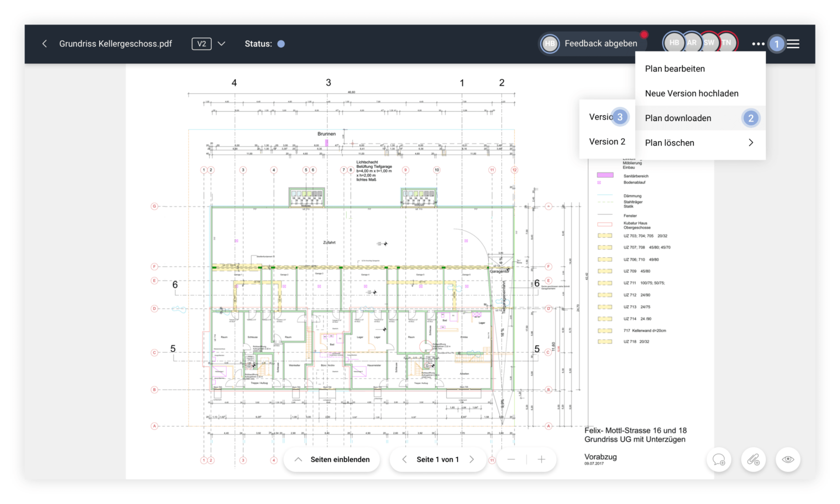Open the hamburger menu
The height and width of the screenshot is (504, 840).
[x=793, y=44]
